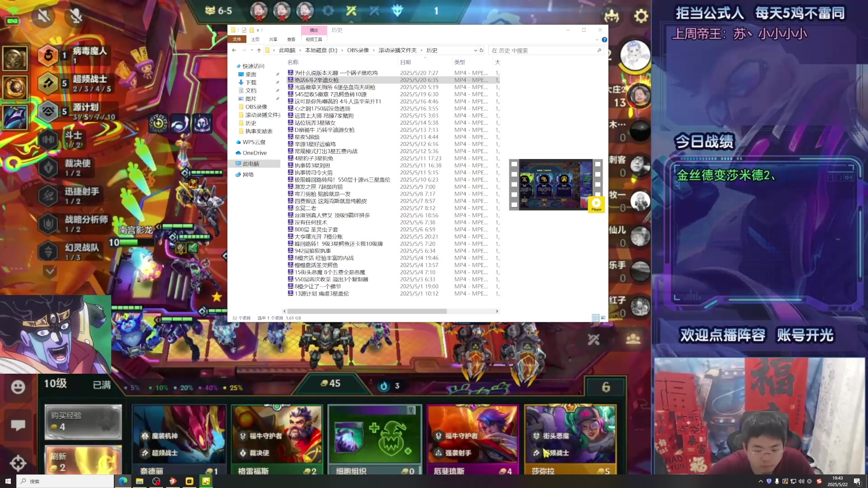This screenshot has width=868, height=488.
Task: Buy 厄斐琉斯 champion card in shop
Action: click(472, 440)
